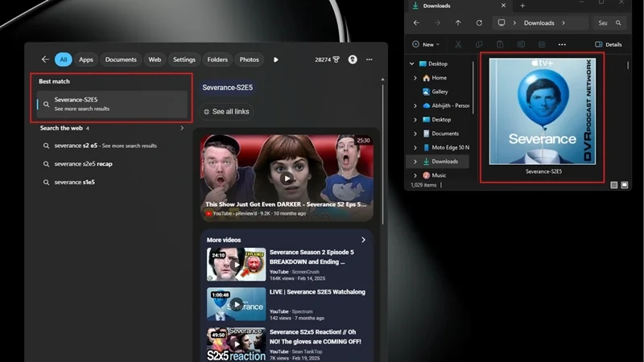The image size is (644, 362).
Task: Go back in File Explorer
Action: pos(416,23)
